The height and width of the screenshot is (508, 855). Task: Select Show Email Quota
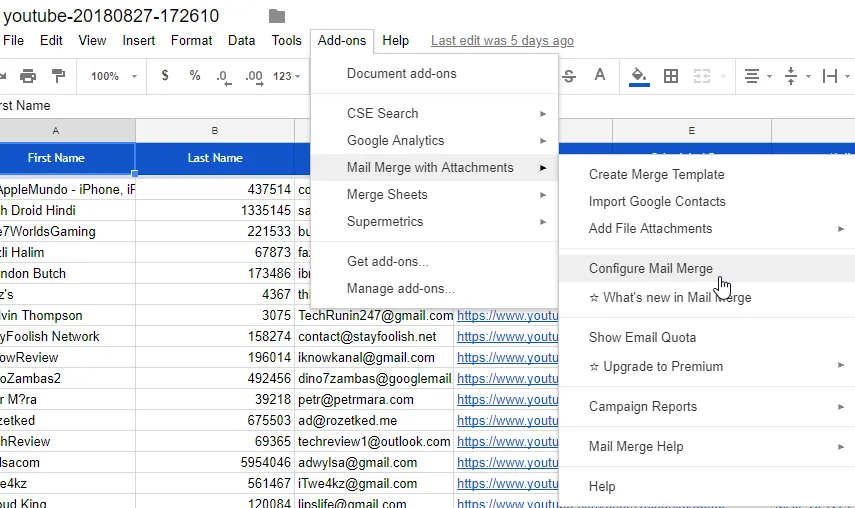(707, 337)
